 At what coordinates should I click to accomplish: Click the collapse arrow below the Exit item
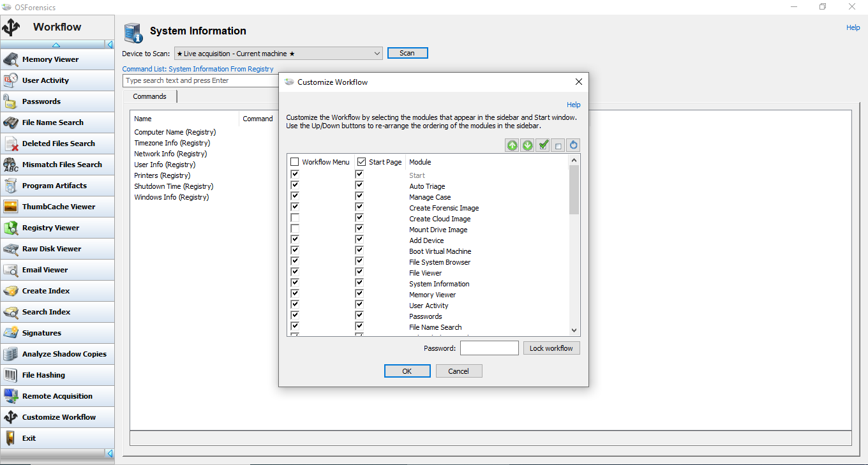pyautogui.click(x=110, y=454)
